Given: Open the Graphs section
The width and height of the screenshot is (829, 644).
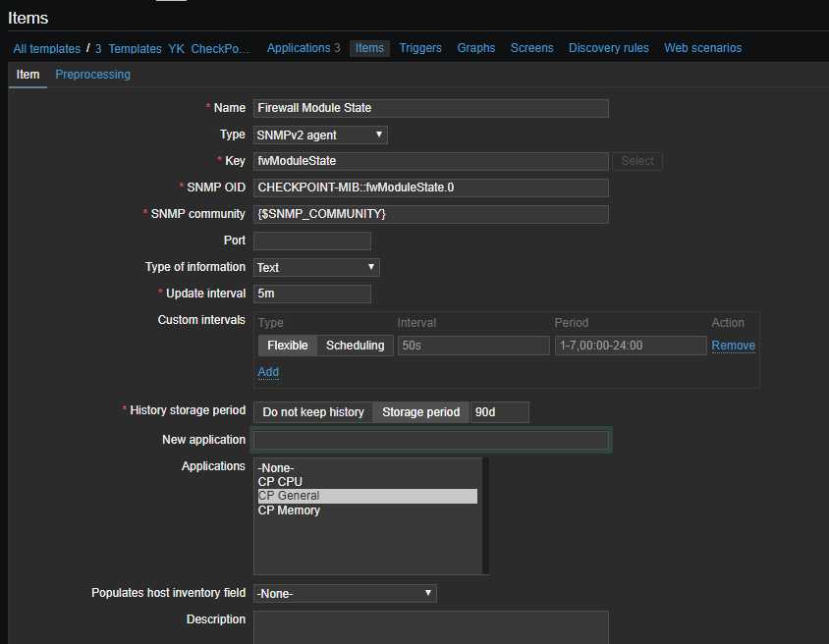Looking at the screenshot, I should 475,48.
